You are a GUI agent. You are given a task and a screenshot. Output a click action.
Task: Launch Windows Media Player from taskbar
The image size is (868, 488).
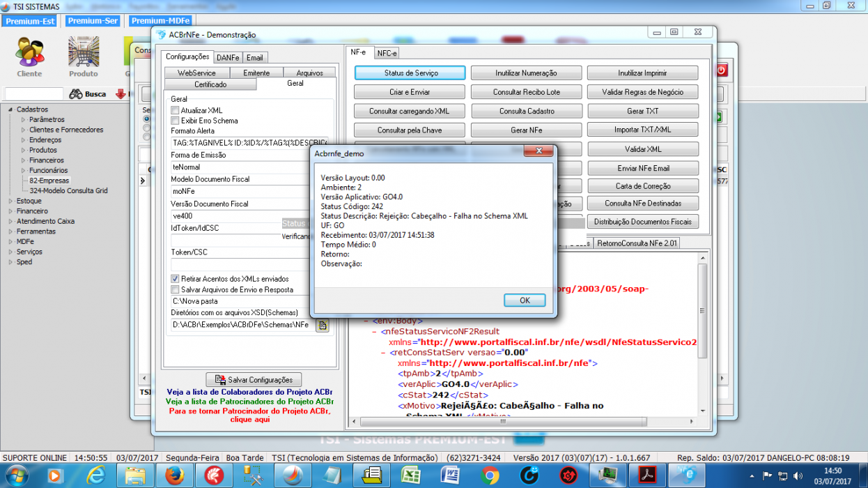(54, 476)
